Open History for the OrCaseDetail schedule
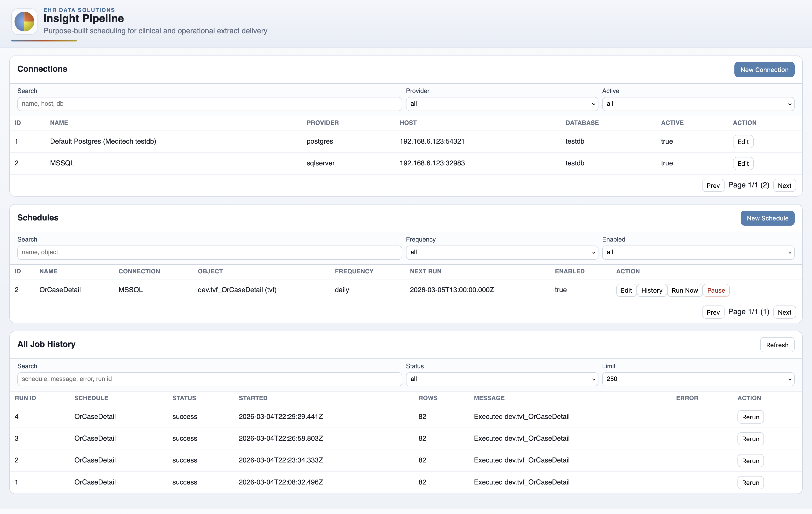This screenshot has height=514, width=812. (x=651, y=290)
